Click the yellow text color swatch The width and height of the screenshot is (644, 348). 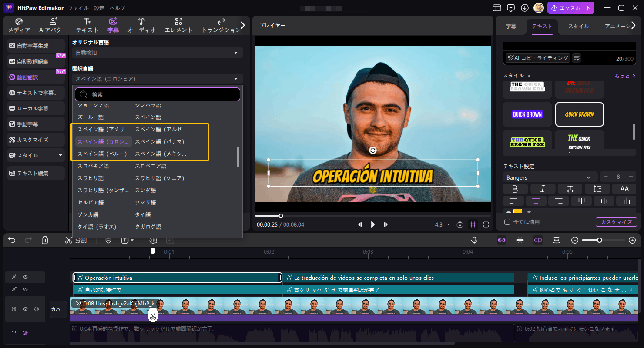(x=518, y=212)
